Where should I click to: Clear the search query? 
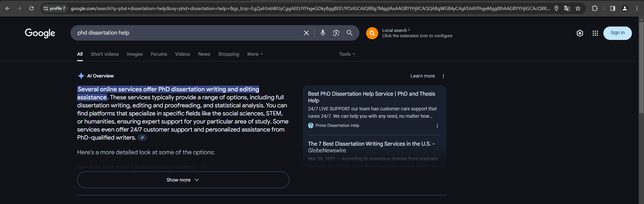(306, 33)
